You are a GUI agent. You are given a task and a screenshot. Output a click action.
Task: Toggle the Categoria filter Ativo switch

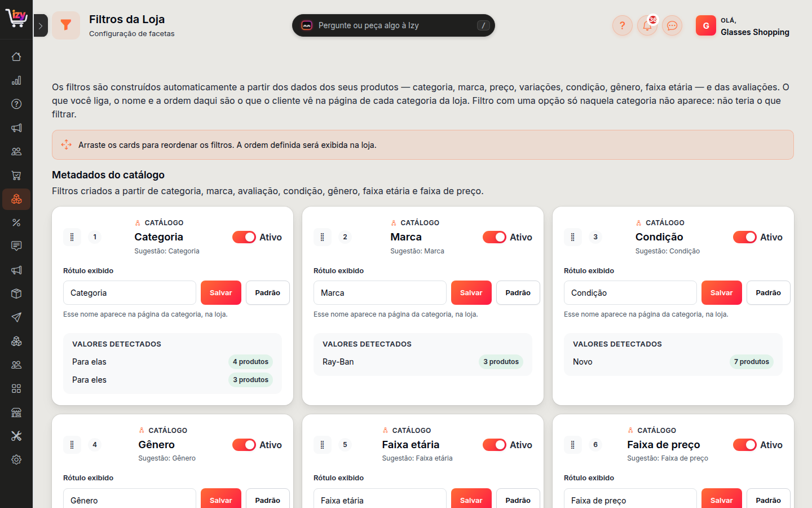click(244, 237)
